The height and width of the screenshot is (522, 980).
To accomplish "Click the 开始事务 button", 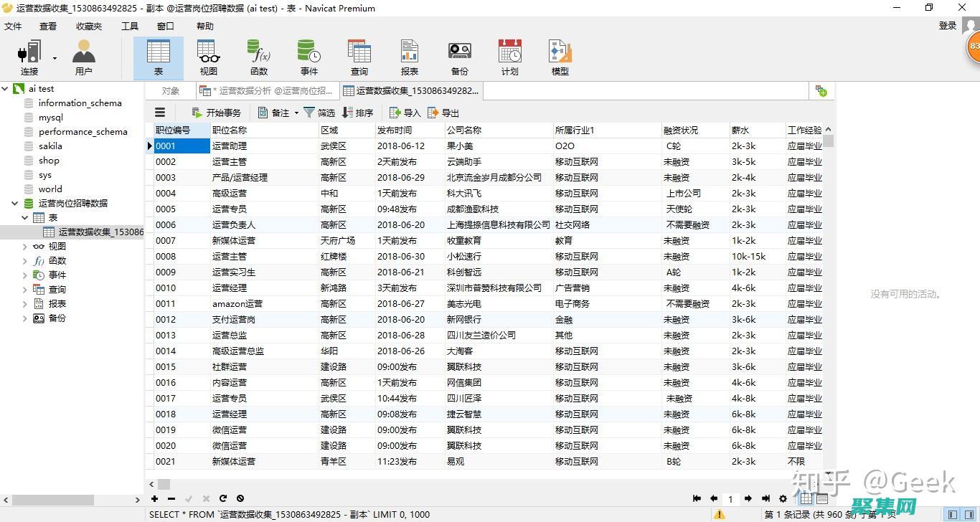I will tap(217, 112).
